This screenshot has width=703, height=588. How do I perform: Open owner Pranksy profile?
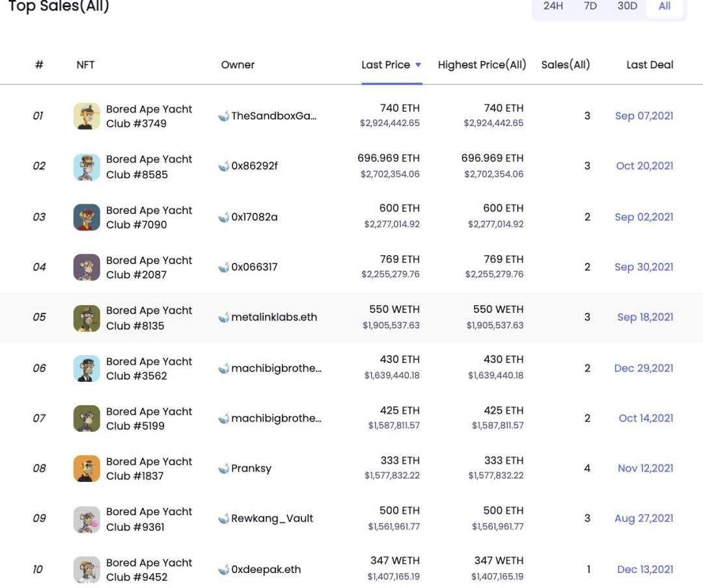pyautogui.click(x=251, y=468)
